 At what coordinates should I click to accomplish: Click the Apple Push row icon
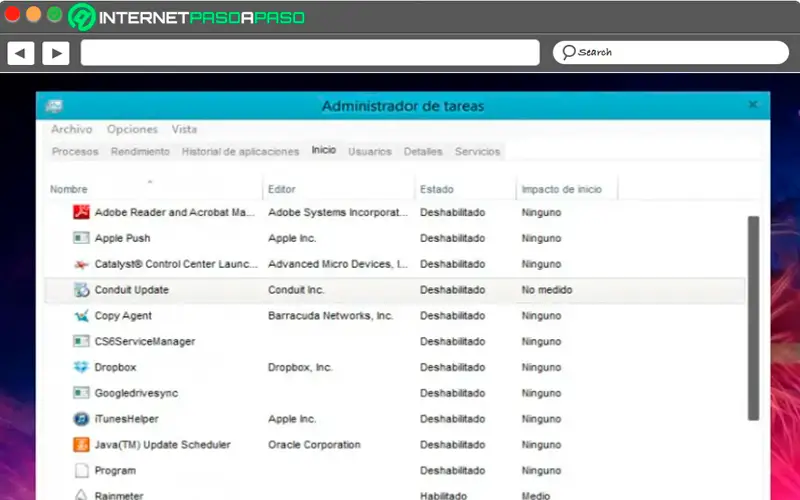point(81,238)
